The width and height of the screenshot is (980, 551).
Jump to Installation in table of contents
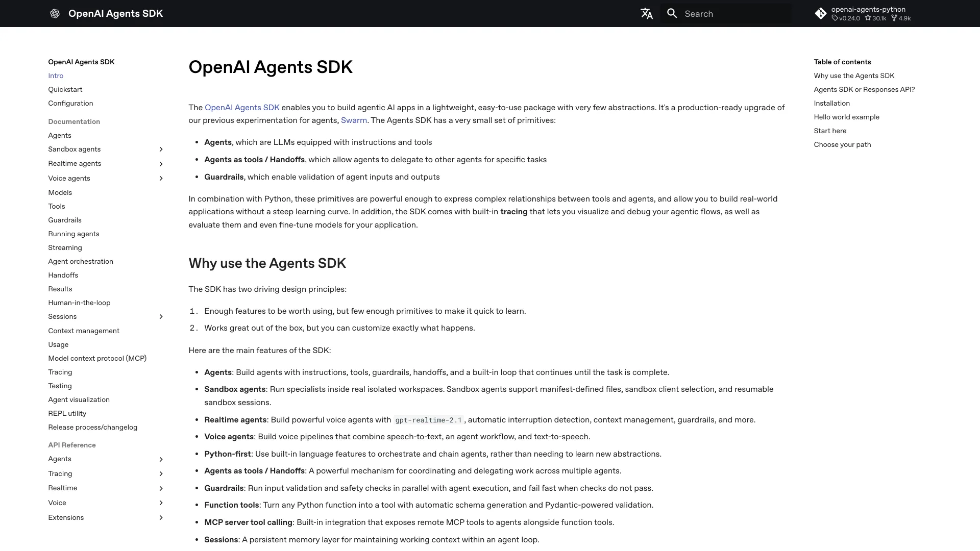(831, 103)
